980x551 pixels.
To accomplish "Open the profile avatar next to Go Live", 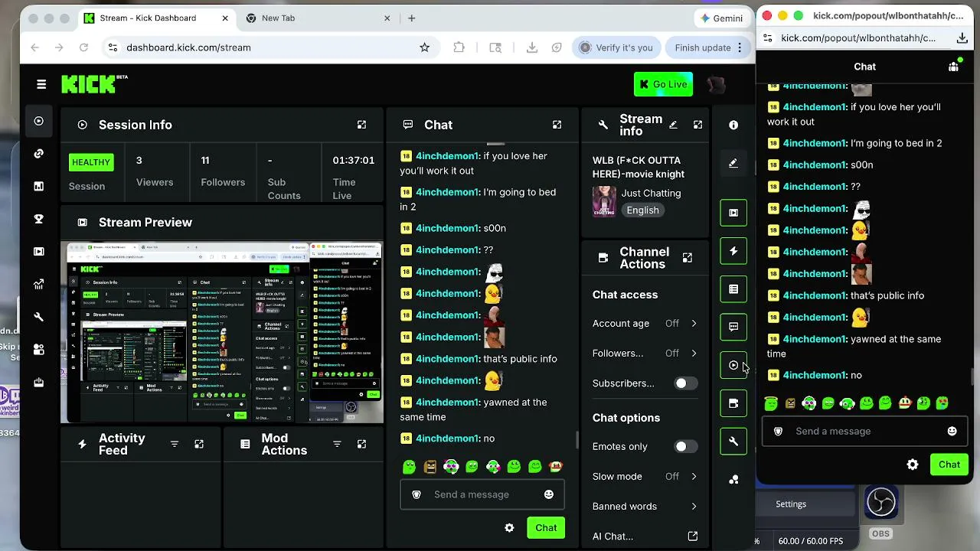I will (716, 84).
